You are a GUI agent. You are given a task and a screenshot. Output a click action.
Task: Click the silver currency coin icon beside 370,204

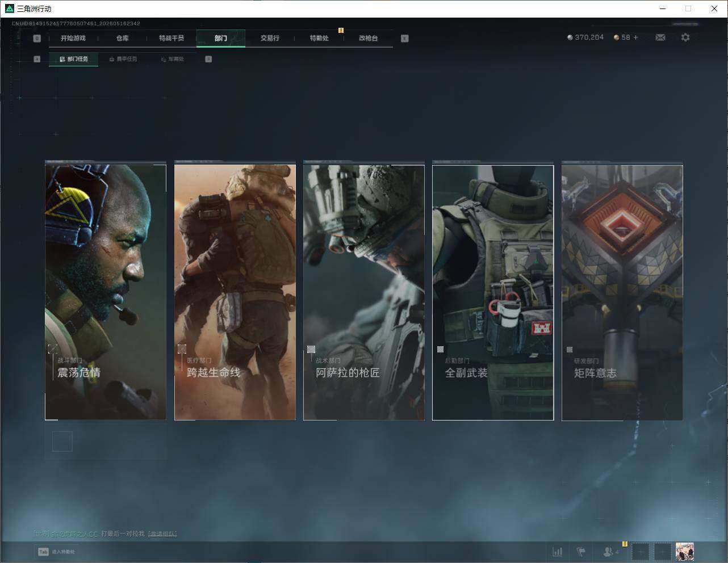tap(570, 37)
